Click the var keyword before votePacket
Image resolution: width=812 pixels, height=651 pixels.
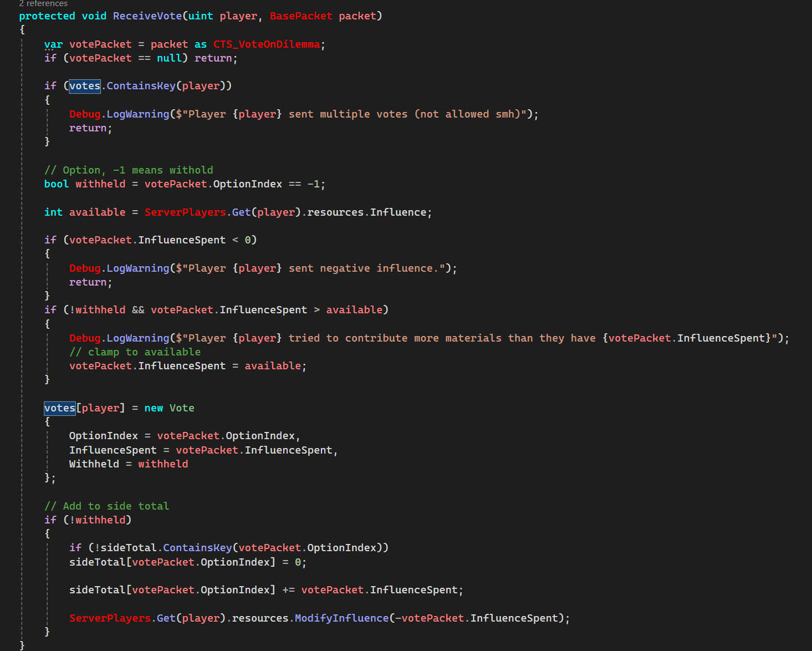point(53,44)
